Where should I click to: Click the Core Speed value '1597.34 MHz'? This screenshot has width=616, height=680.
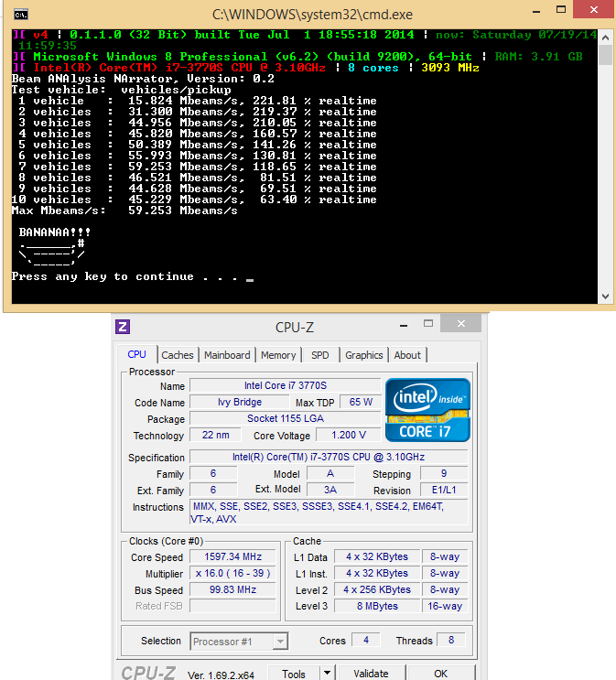[233, 556]
